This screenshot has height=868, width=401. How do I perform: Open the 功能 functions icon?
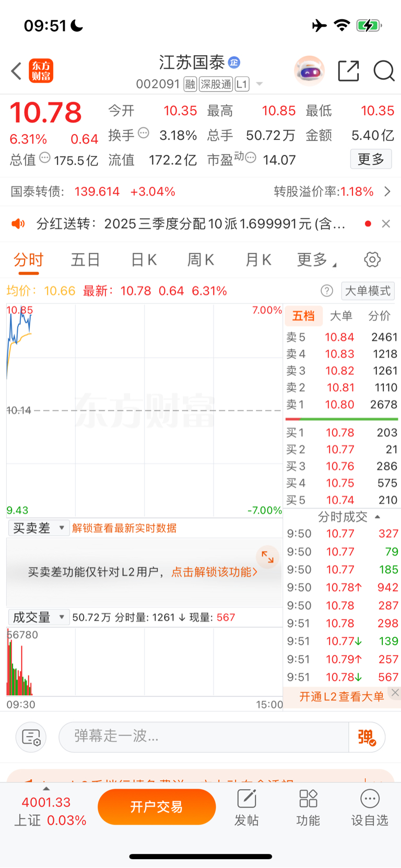coord(308,808)
